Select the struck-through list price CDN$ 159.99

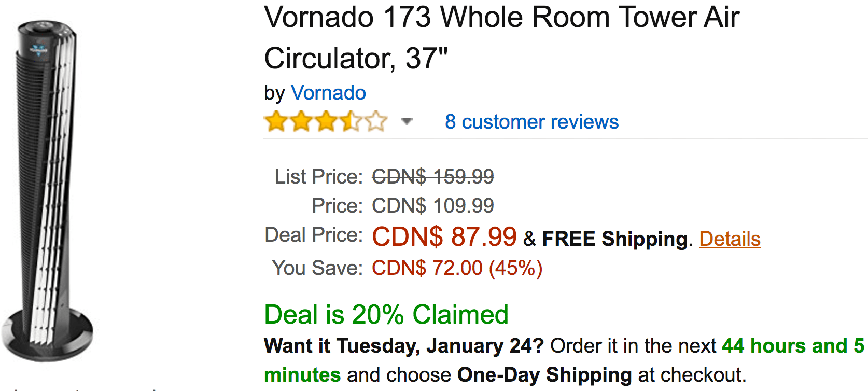(x=433, y=177)
